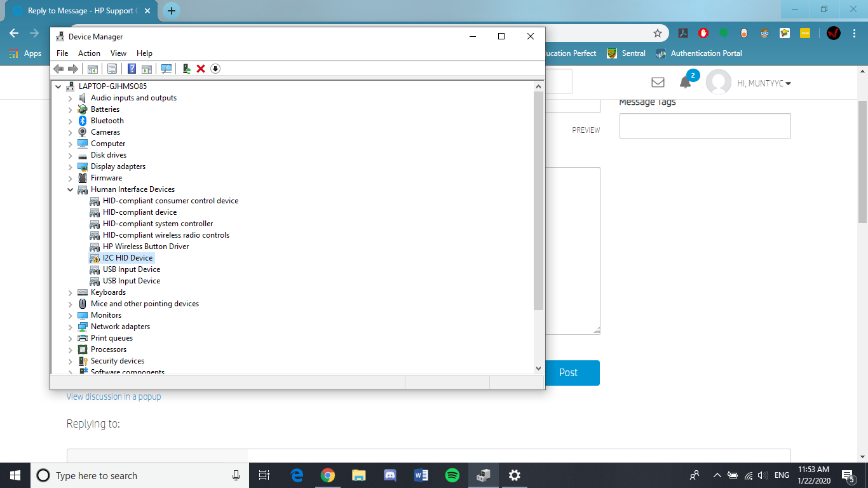Open the View menu
Image resolution: width=868 pixels, height=488 pixels.
click(118, 53)
